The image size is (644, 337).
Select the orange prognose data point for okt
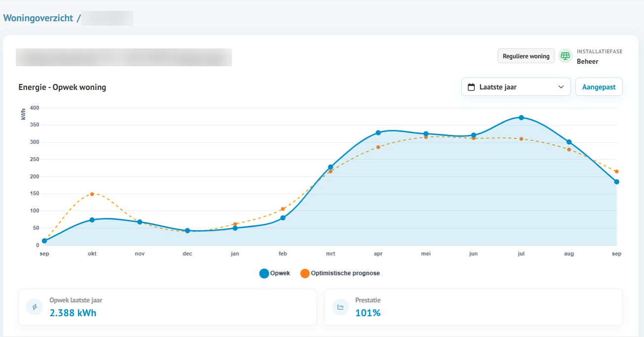pyautogui.click(x=92, y=194)
